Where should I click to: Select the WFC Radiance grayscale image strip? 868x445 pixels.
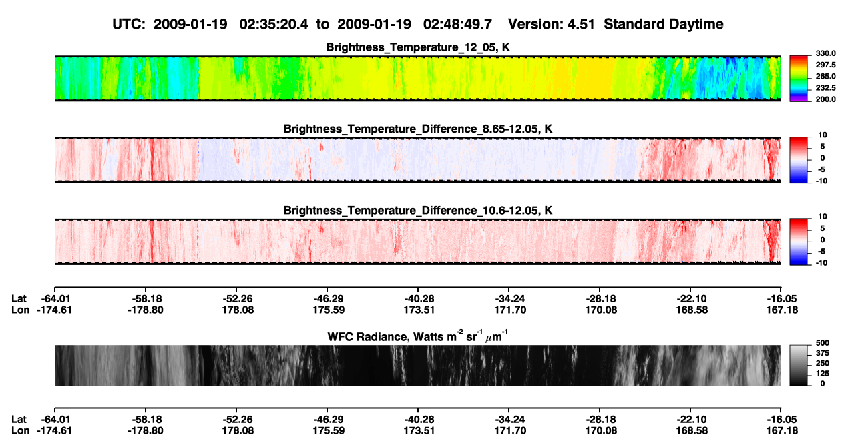417,365
